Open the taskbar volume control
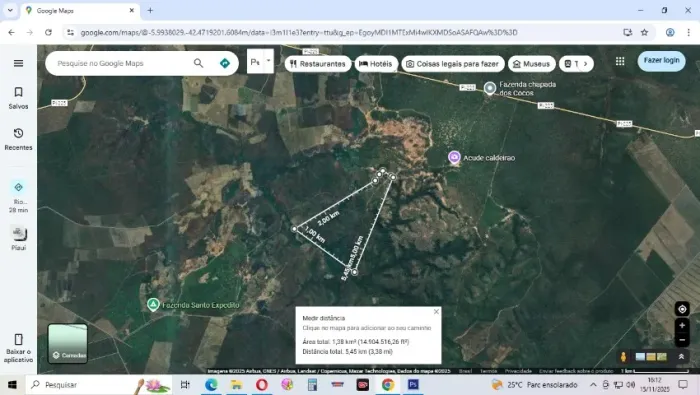Screen dimensions: 700x395 click(x=630, y=385)
